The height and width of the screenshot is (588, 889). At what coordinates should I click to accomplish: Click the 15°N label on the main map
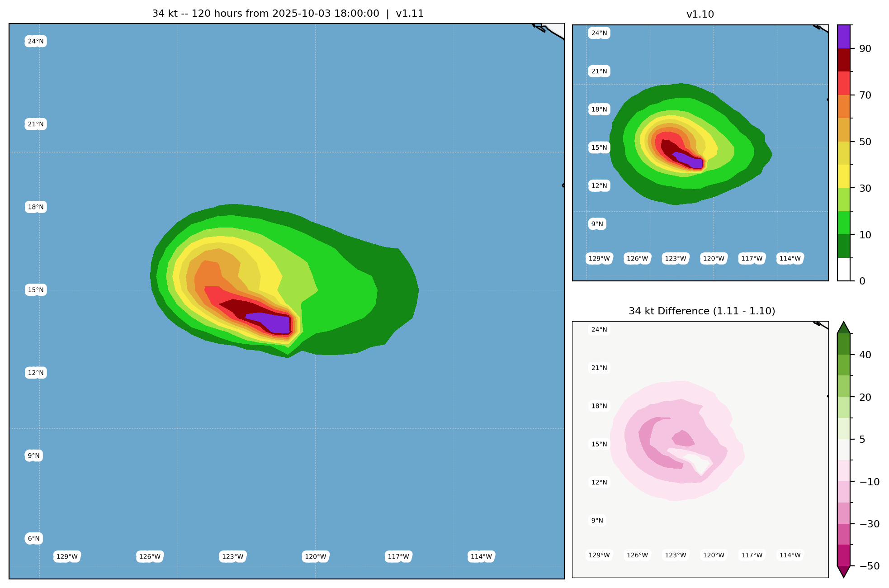36,290
